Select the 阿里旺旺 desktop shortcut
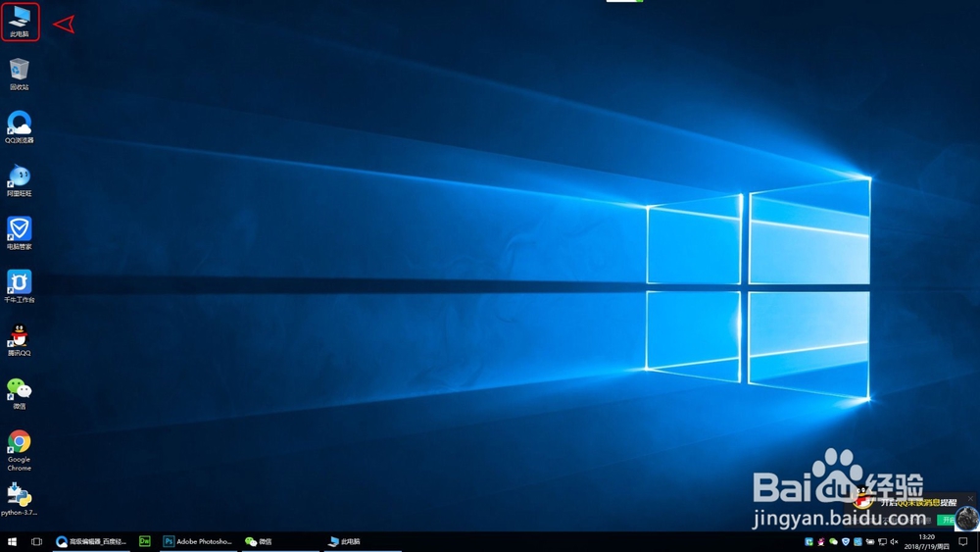Screen dimensions: 980x552 (x=20, y=180)
